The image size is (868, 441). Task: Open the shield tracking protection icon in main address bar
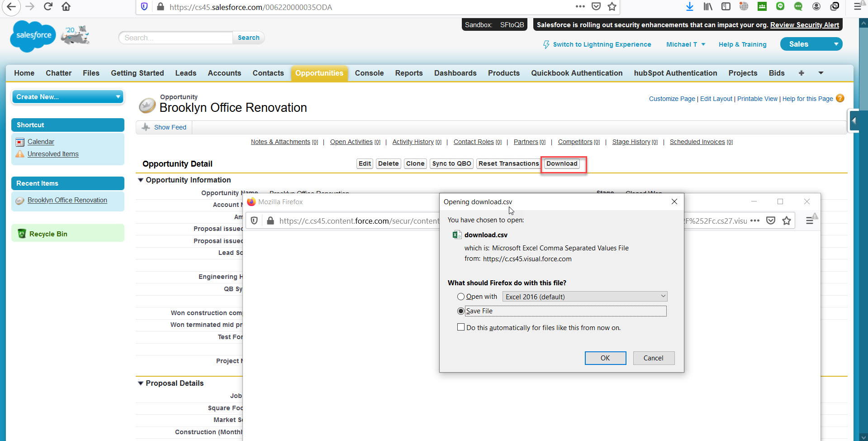pyautogui.click(x=144, y=7)
